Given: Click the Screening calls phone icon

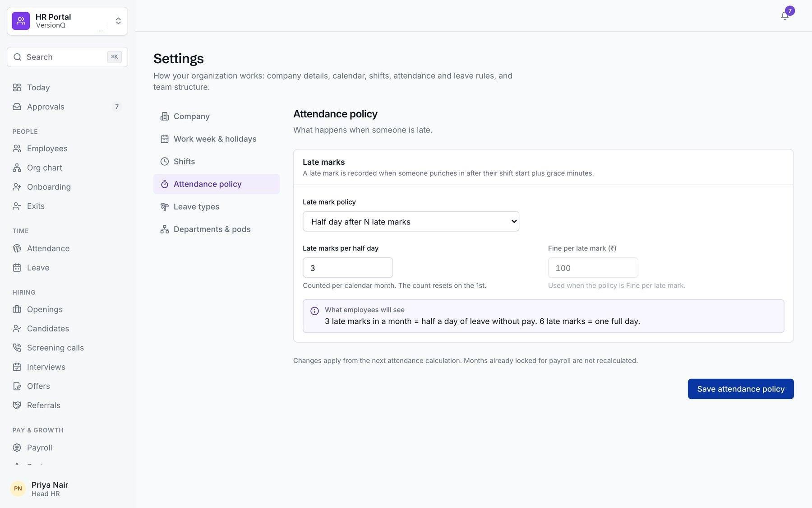Looking at the screenshot, I should coord(17,348).
